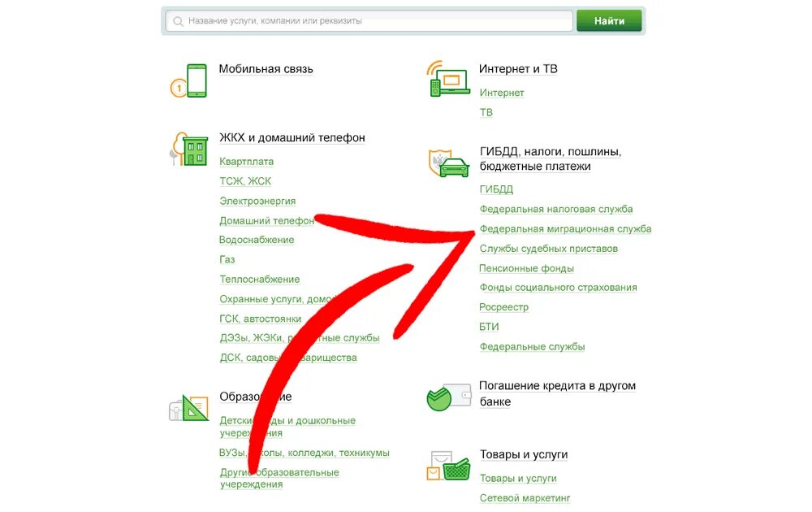Open the Квартплата link
This screenshot has width=812, height=512.
pyautogui.click(x=247, y=161)
